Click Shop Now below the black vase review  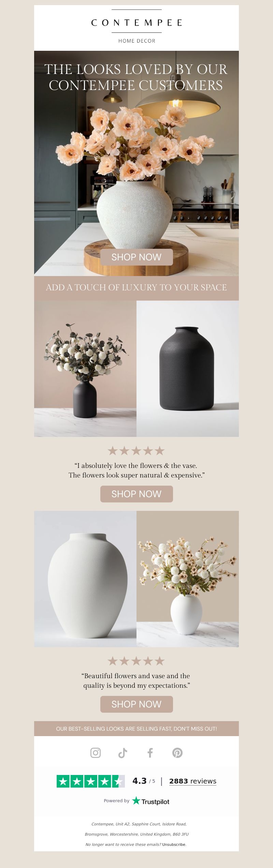pos(136,494)
